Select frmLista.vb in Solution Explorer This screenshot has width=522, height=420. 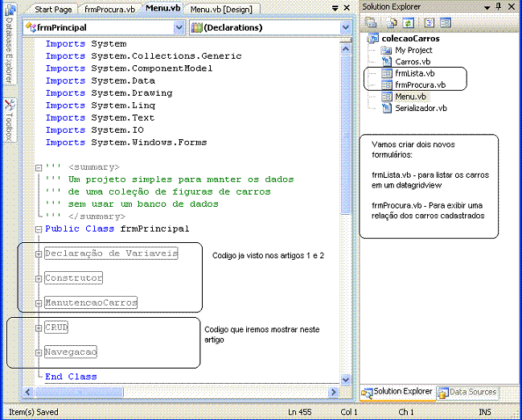(415, 73)
